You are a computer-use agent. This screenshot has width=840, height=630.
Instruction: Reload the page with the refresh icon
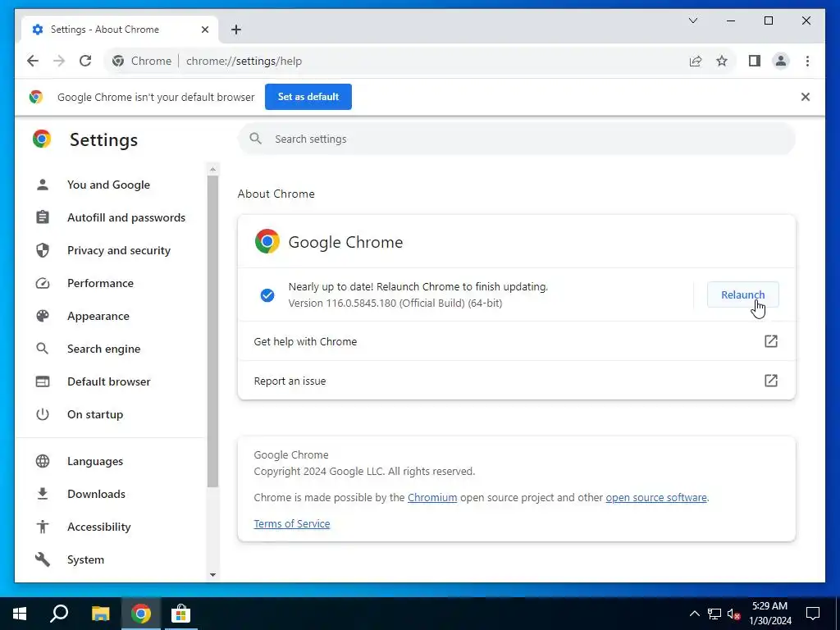pyautogui.click(x=85, y=61)
